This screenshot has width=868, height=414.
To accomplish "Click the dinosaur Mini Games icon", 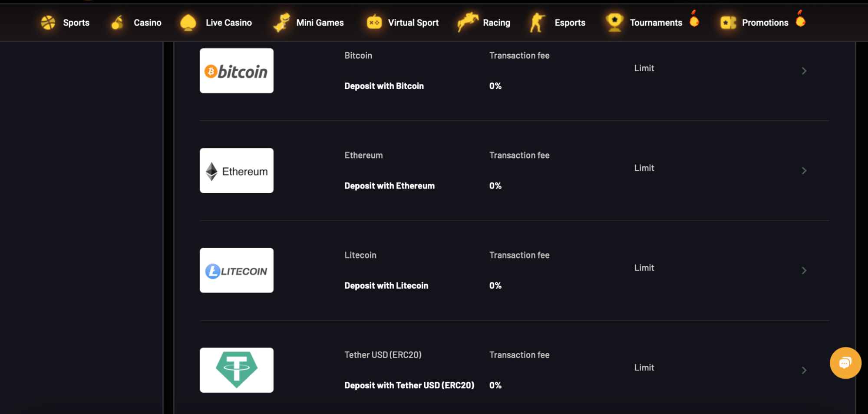I will point(281,22).
